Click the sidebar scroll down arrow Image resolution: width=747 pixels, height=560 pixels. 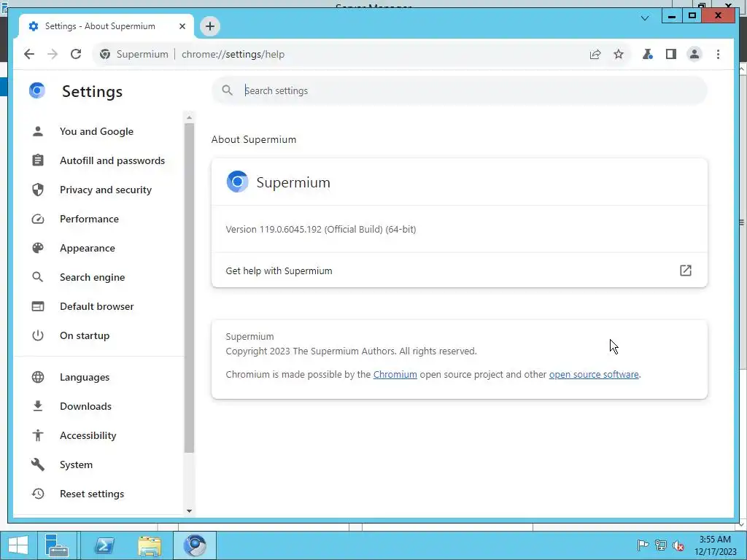(189, 511)
